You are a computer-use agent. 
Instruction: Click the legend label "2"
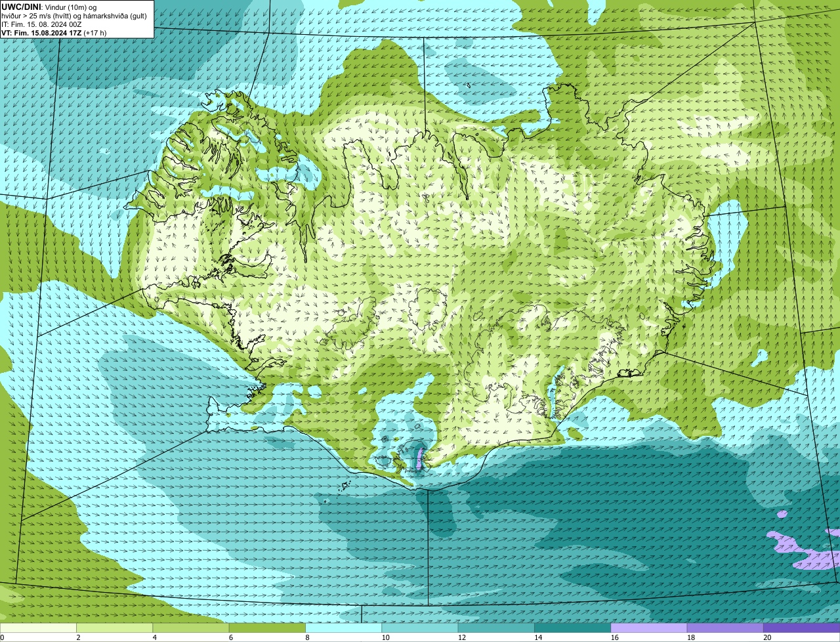click(78, 637)
